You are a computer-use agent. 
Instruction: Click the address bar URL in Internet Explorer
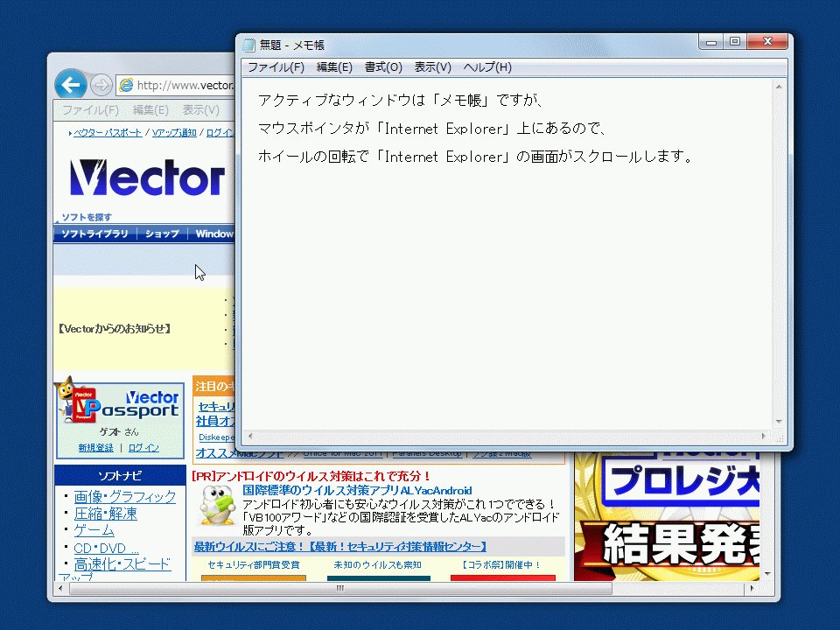pos(185,85)
